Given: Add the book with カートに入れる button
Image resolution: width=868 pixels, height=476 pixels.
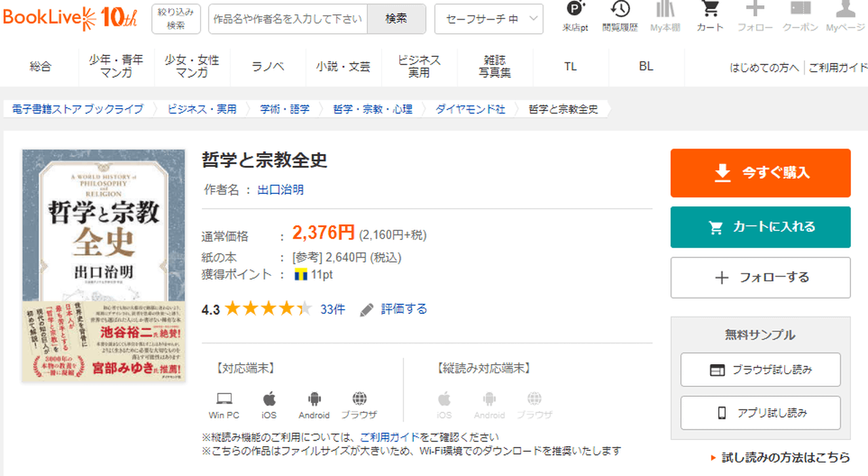Looking at the screenshot, I should pos(760,227).
